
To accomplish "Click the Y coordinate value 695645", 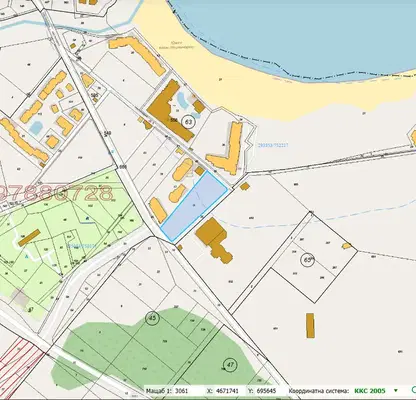I will coord(266,391).
